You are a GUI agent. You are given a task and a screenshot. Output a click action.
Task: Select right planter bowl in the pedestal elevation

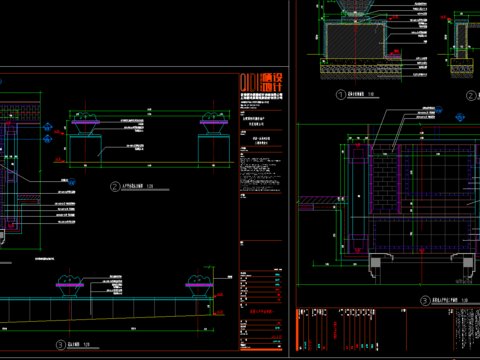[214, 123]
